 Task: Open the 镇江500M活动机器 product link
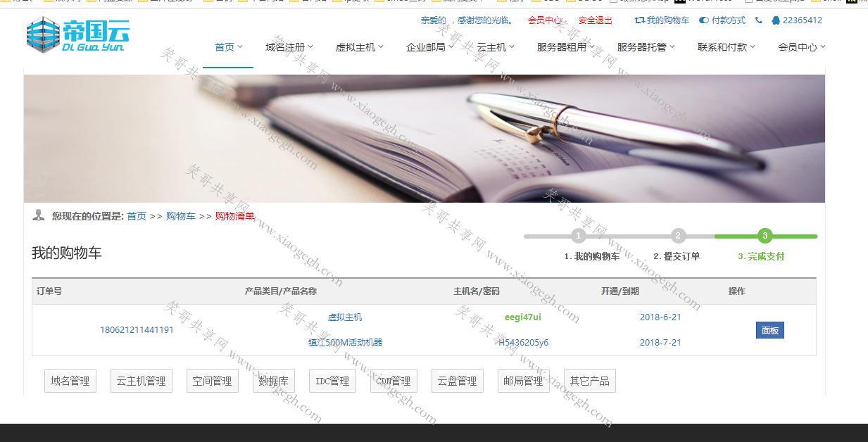click(x=345, y=343)
